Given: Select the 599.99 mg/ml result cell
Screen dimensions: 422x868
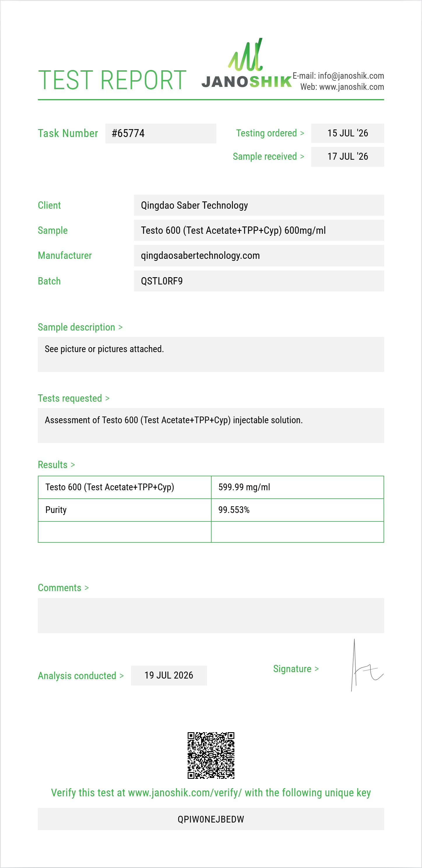Looking at the screenshot, I should 297,487.
